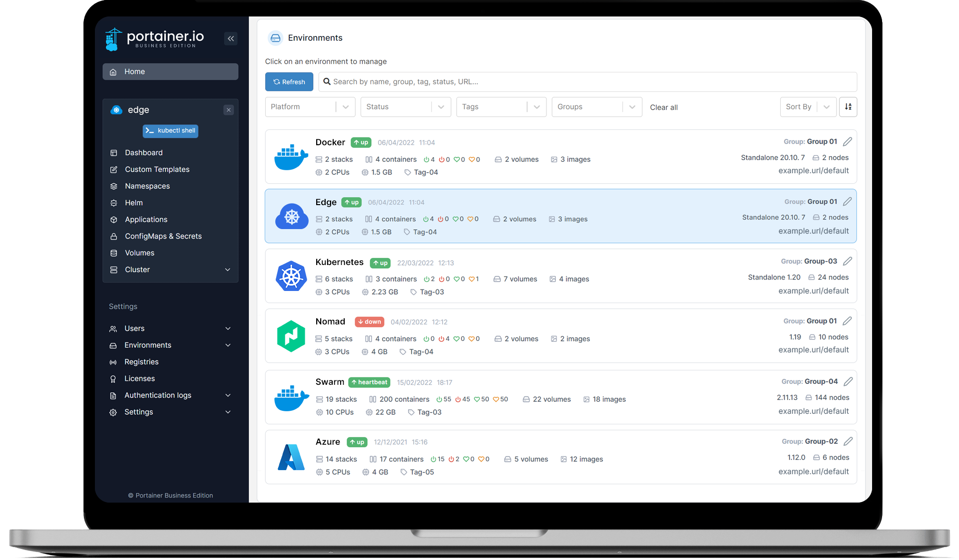The width and height of the screenshot is (959, 560).
Task: Click Clear all filters
Action: point(664,107)
